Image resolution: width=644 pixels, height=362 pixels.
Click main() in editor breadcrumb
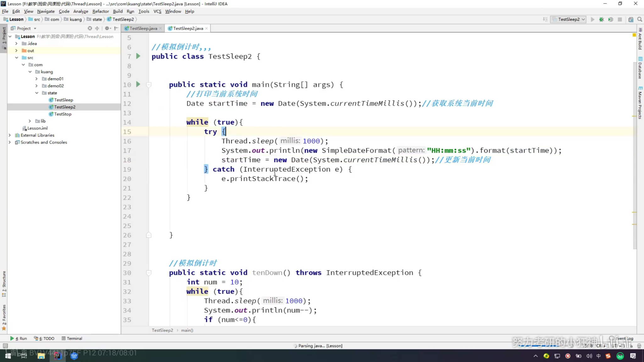(187, 330)
